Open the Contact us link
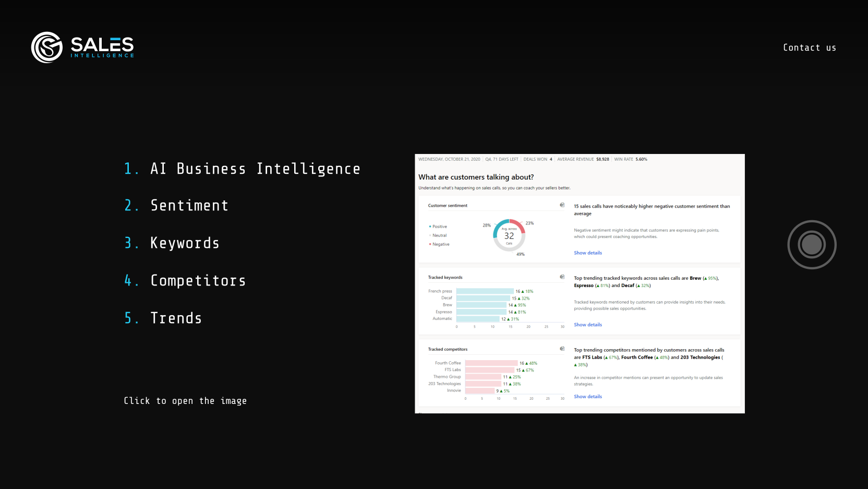 810,47
